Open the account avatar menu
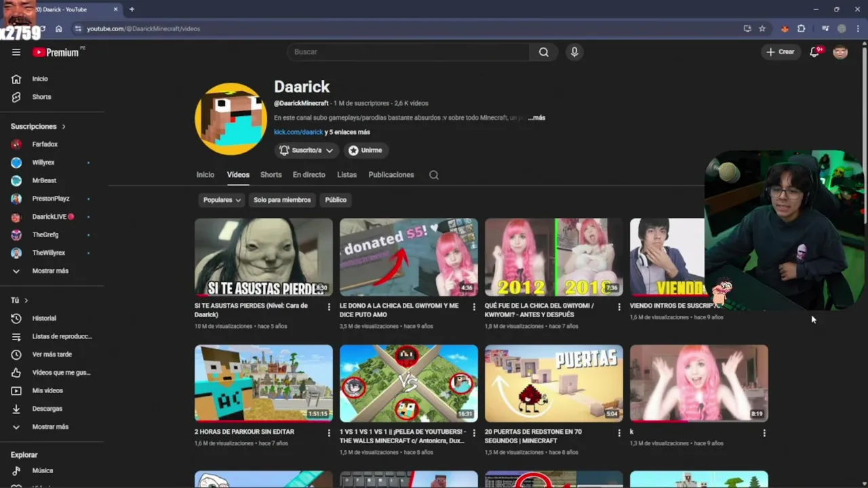868x488 pixels. (840, 52)
